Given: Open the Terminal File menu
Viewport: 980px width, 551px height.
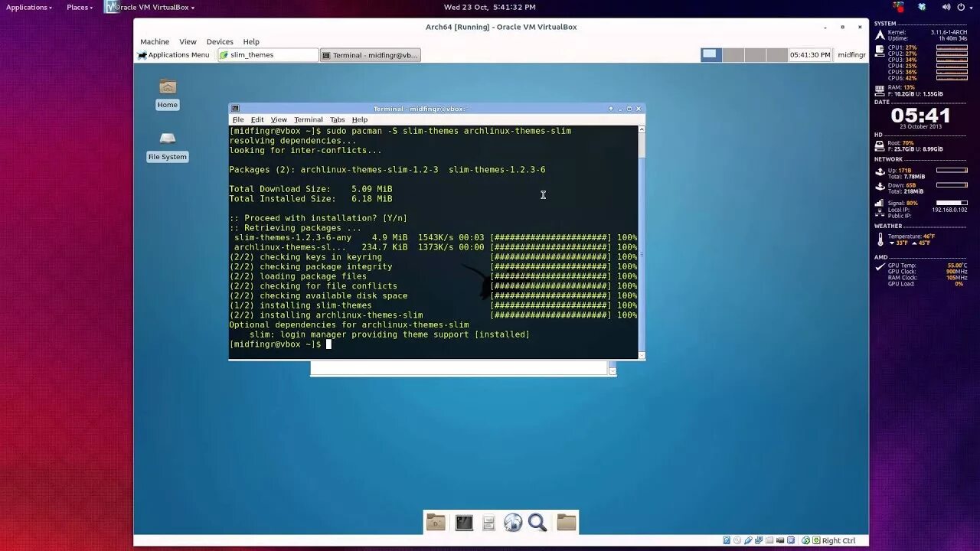Looking at the screenshot, I should (238, 119).
